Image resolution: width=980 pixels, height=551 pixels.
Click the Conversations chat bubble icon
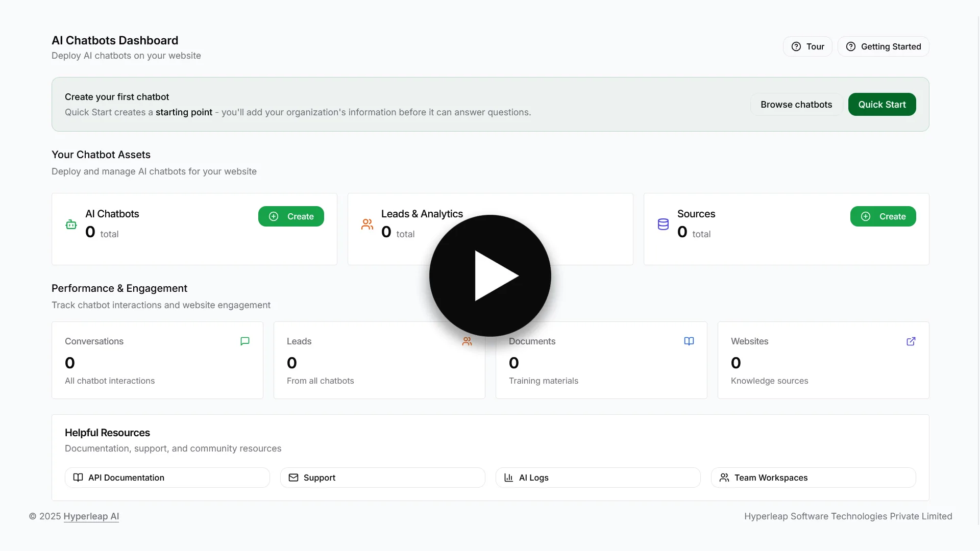click(x=244, y=341)
